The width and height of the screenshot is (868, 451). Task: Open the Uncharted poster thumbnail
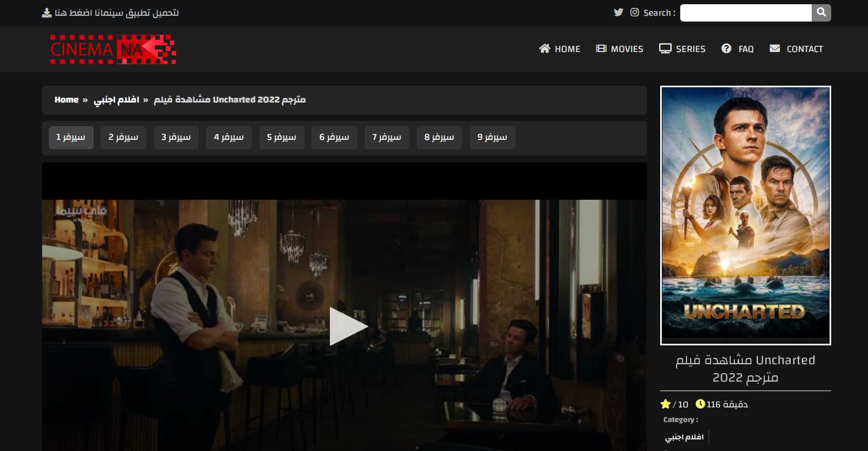pos(745,216)
